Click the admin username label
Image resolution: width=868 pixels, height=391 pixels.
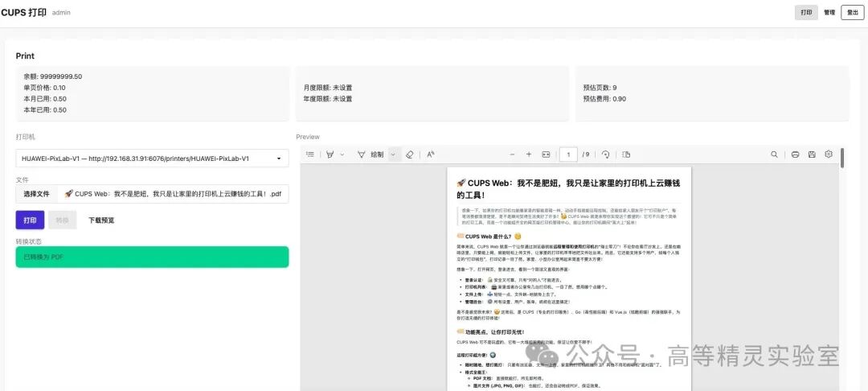pyautogui.click(x=61, y=13)
